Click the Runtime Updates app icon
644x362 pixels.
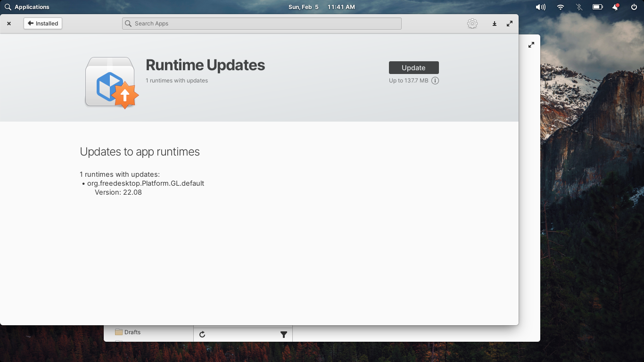[109, 82]
